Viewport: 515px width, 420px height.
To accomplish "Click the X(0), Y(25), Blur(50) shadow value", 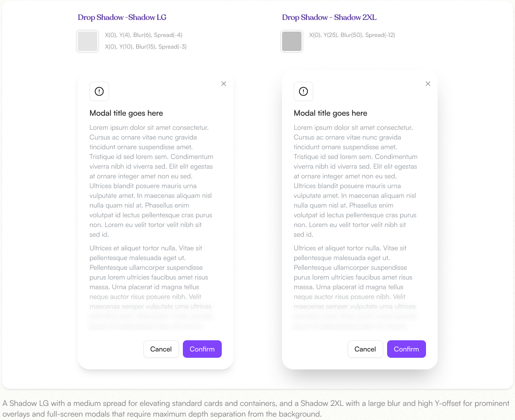I will point(352,35).
